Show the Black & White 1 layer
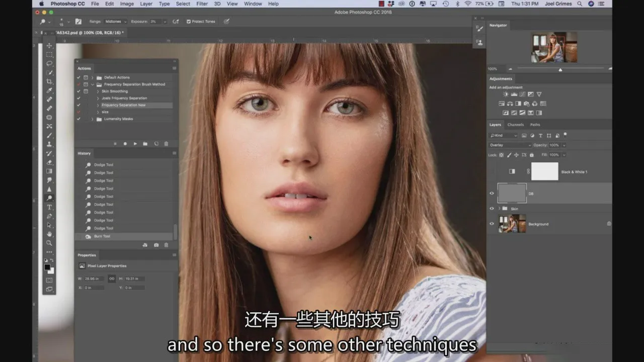This screenshot has width=644, height=362. [x=492, y=171]
